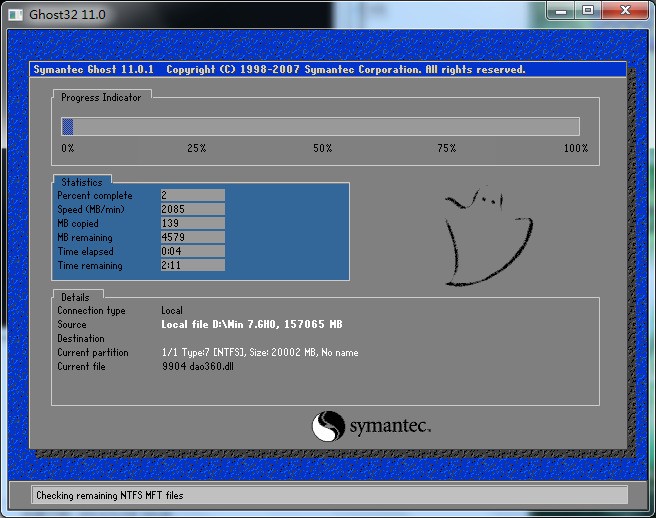Click the Ghost mascot drawing
The image size is (656, 518).
(x=487, y=237)
